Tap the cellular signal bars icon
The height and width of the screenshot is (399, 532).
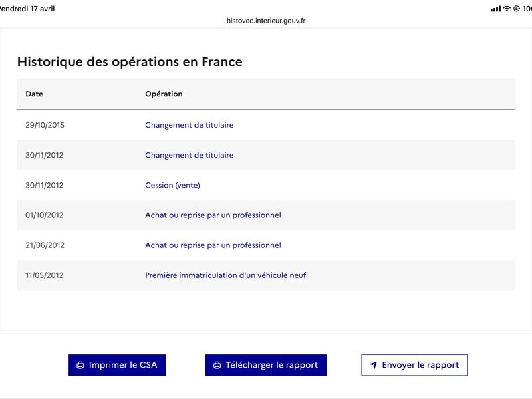tap(495, 9)
